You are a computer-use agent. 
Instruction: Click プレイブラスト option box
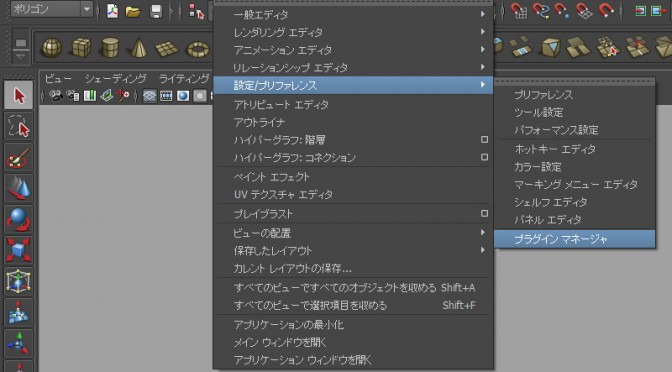(484, 213)
